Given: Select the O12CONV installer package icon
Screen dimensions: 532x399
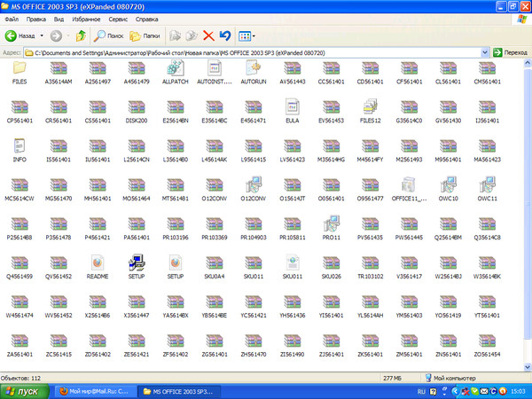Looking at the screenshot, I should 253,185.
